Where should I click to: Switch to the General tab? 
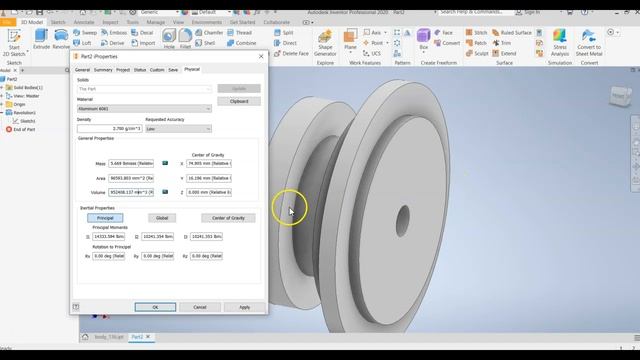(82, 70)
